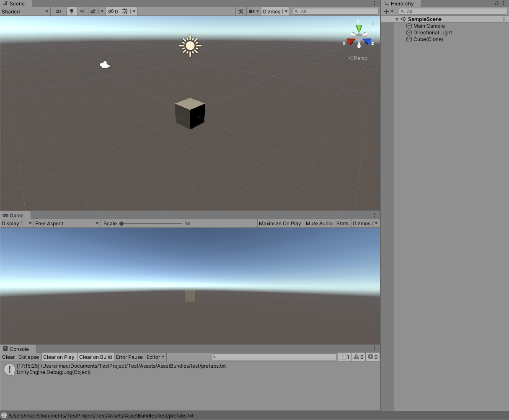
Task: Open Console panel three-dot options menu
Action: pyautogui.click(x=375, y=348)
